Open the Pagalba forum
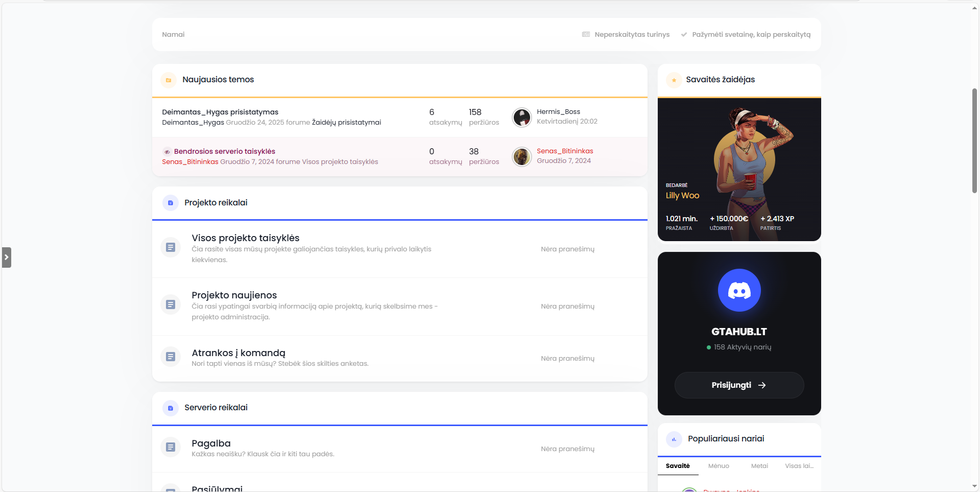The width and height of the screenshot is (980, 492). click(211, 443)
